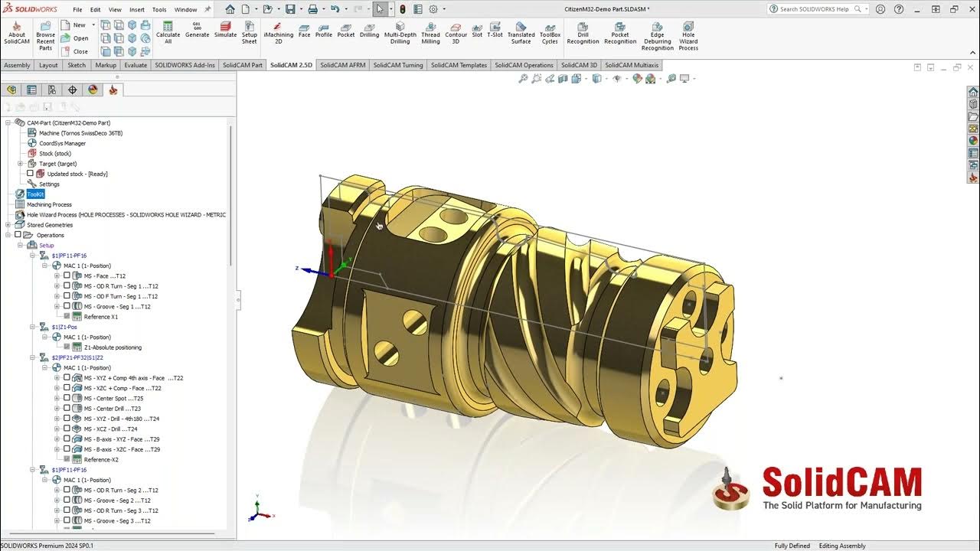Open the FeatureManager design tree tab
The height and width of the screenshot is (551, 980).
(11, 90)
